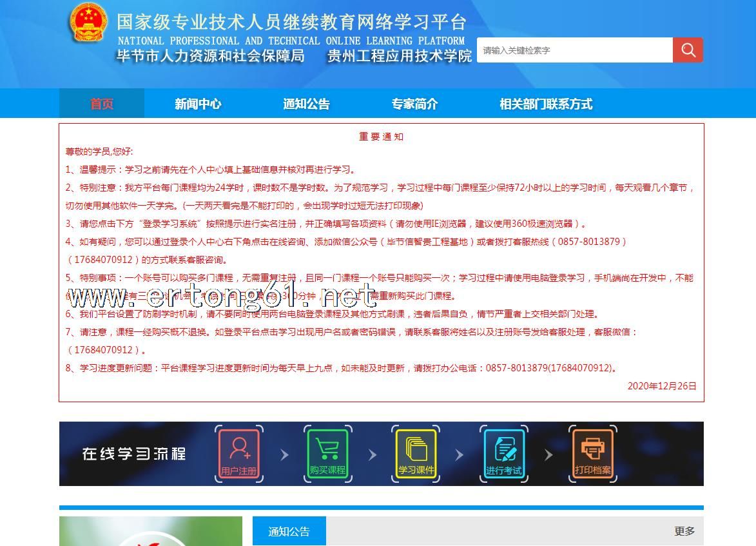Image resolution: width=756 pixels, height=546 pixels.
Task: Go to the 首页 navigation tab
Action: pos(102,104)
